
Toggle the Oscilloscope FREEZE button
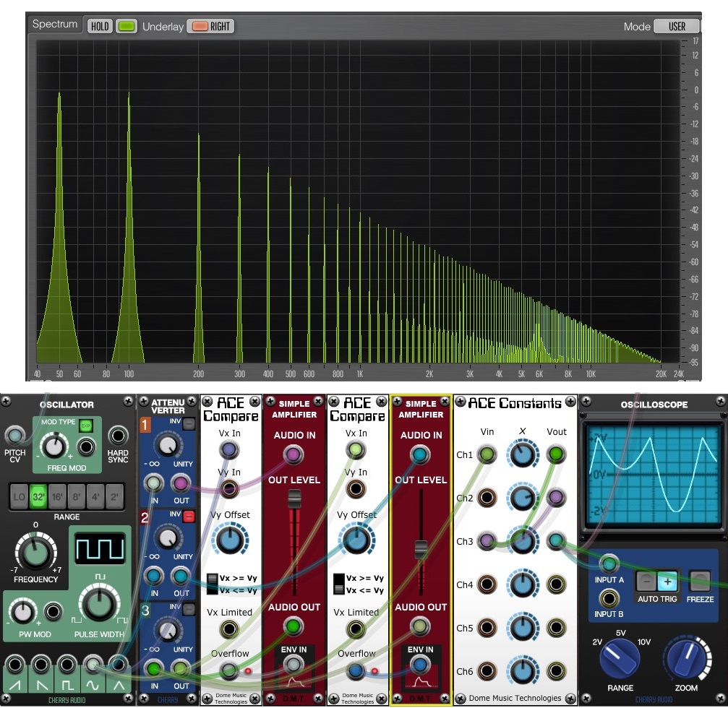(700, 581)
